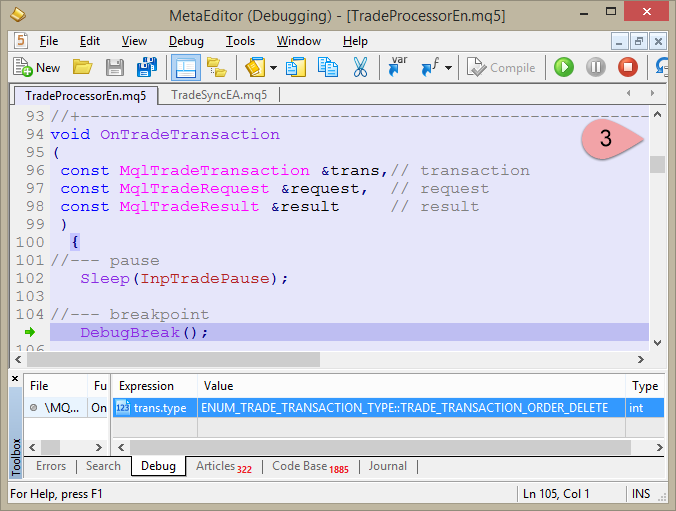This screenshot has height=511, width=676.
Task: Click the OnTradeTransaction function name
Action: coord(190,135)
